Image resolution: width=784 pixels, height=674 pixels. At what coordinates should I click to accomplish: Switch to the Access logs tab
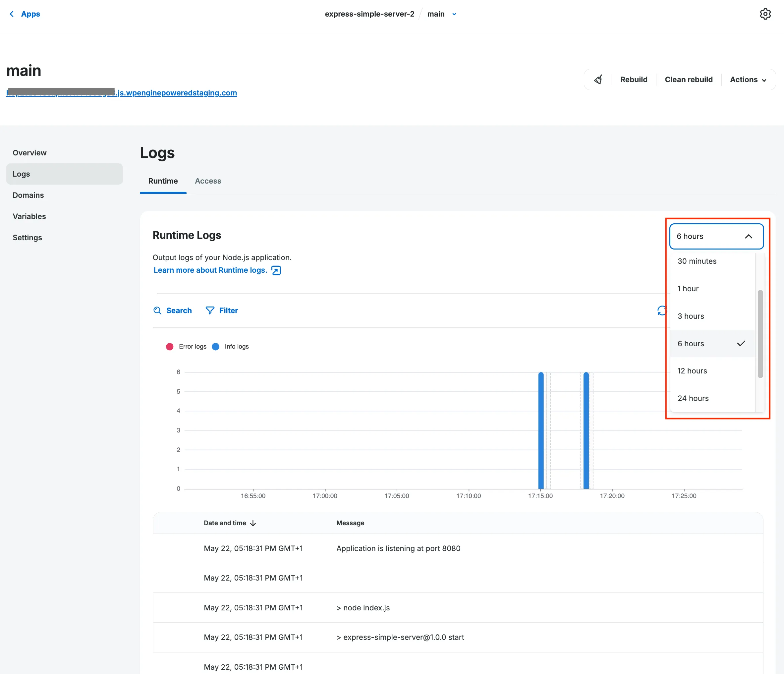click(x=208, y=181)
